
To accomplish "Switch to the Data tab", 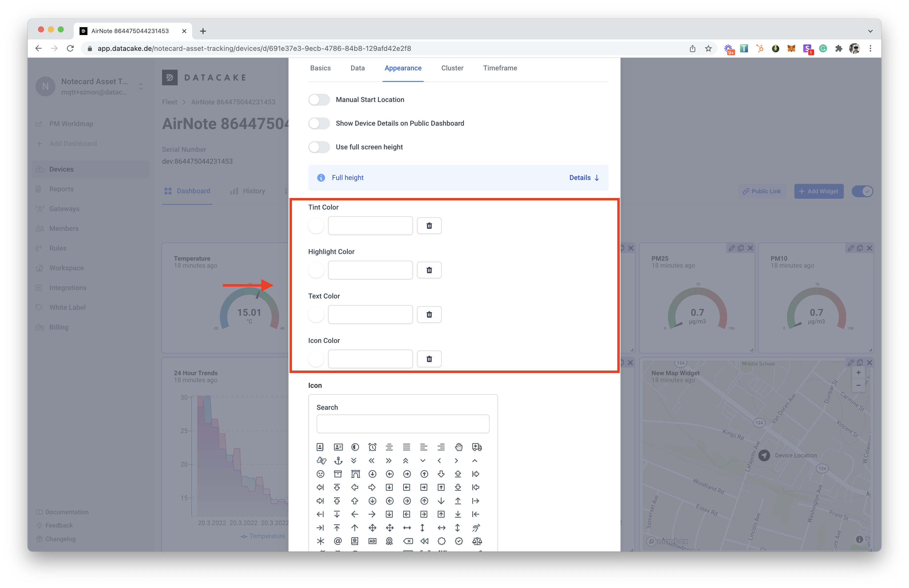I will click(x=357, y=68).
